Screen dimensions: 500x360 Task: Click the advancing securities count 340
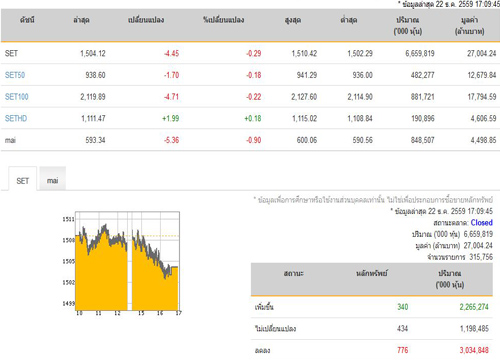403,307
